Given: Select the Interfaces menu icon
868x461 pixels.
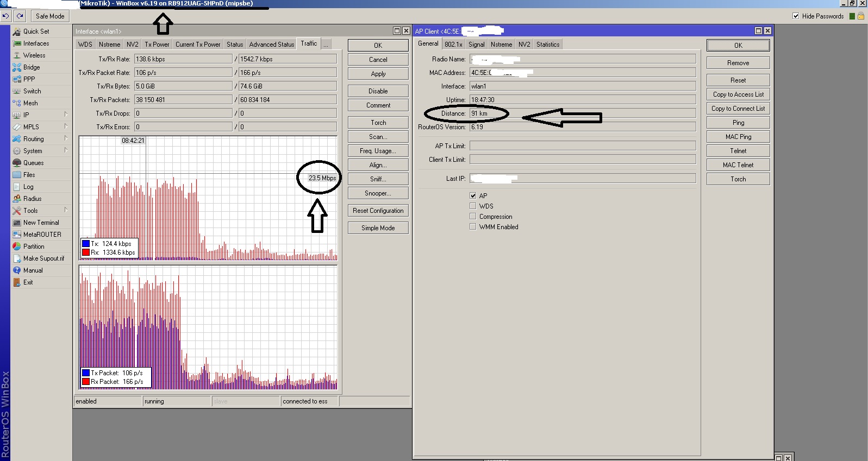Looking at the screenshot, I should coord(17,43).
